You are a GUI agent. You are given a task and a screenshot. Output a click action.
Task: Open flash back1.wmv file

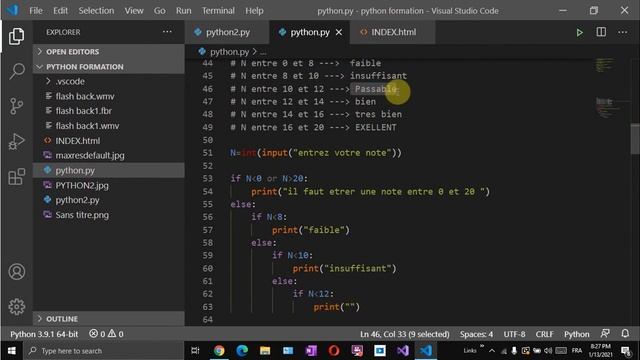point(109,126)
